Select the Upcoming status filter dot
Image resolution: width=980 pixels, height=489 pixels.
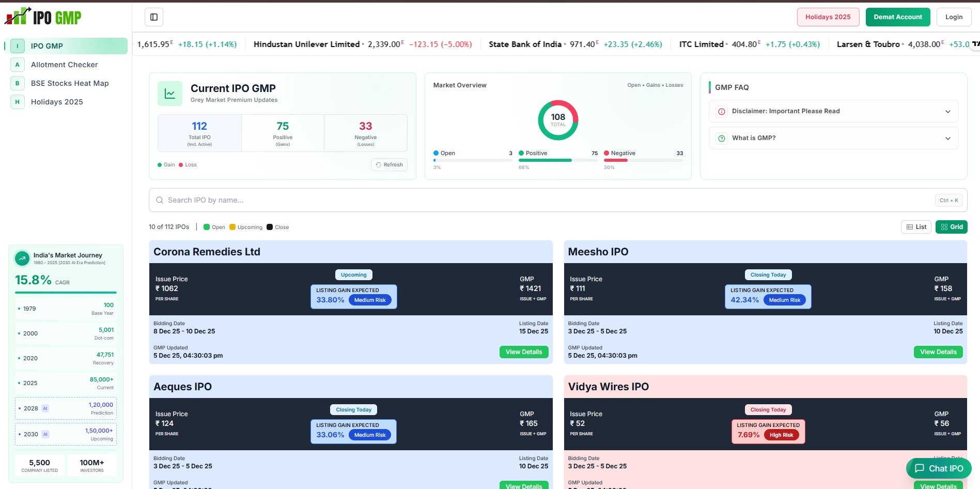[x=232, y=227]
